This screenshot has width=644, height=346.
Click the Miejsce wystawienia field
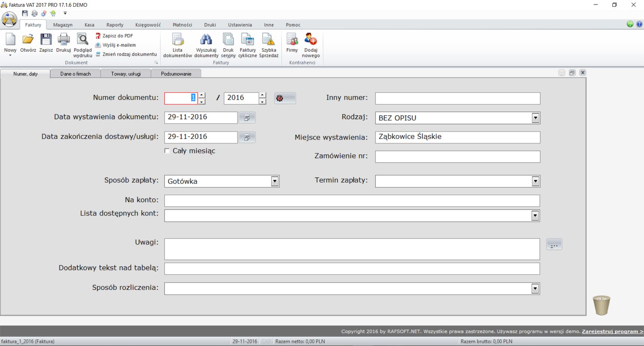tap(458, 137)
